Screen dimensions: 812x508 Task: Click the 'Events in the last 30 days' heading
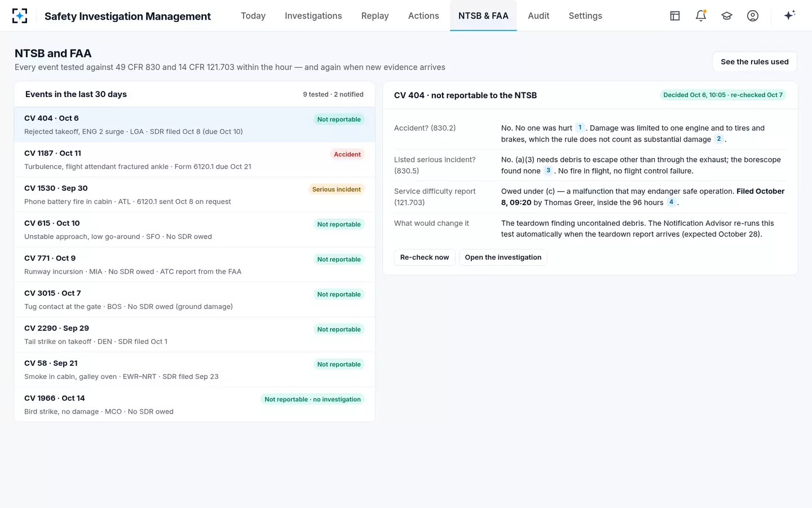[x=76, y=94]
